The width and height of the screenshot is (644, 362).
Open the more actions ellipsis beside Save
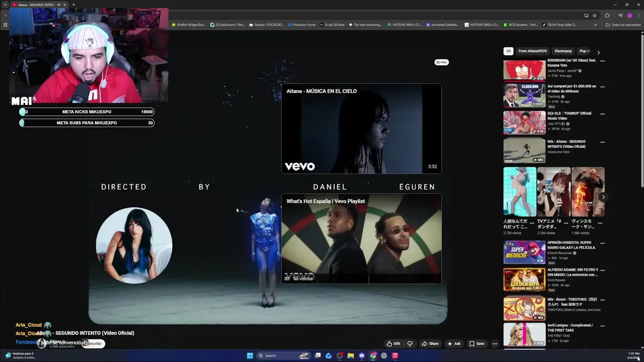495,343
